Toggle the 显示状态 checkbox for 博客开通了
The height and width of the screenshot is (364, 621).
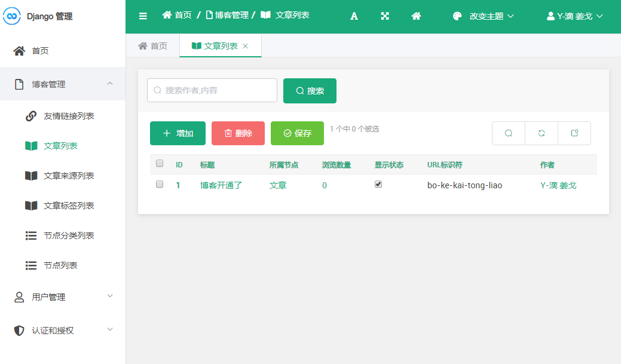(x=378, y=185)
